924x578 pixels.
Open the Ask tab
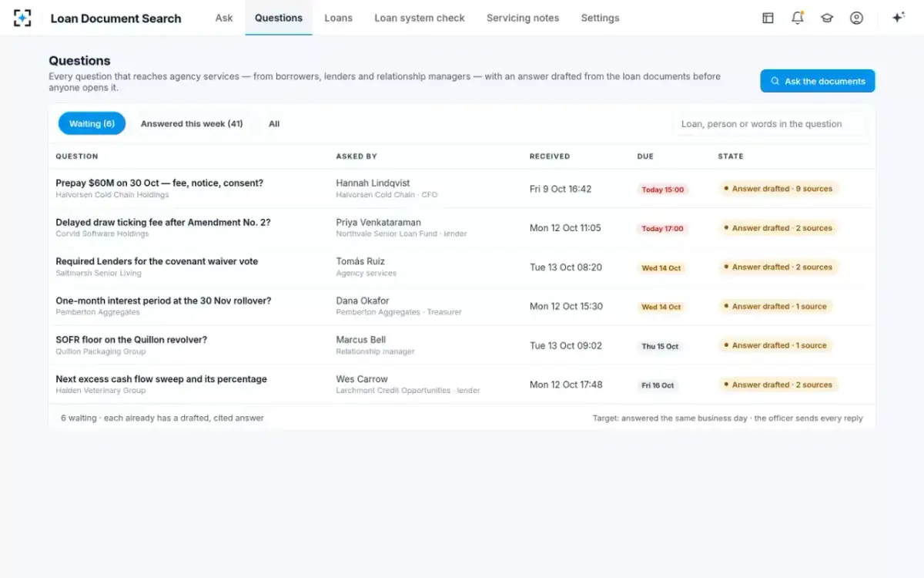tap(224, 18)
